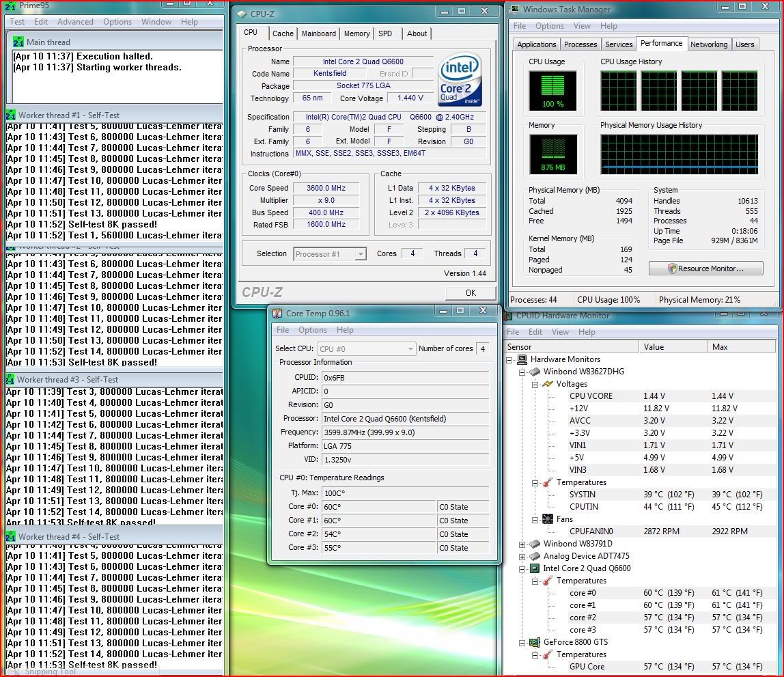Open the Networking tab in Task Manager
This screenshot has width=784, height=677.
pos(708,44)
